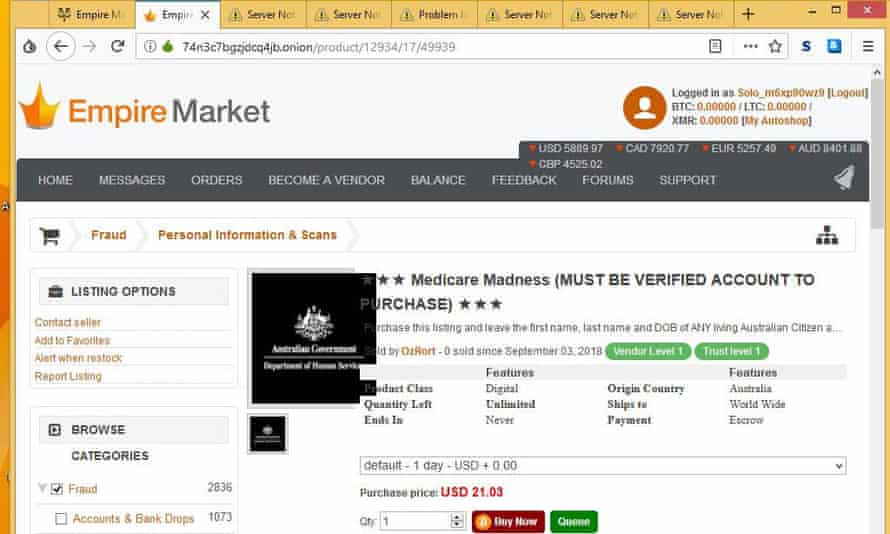Bookmark this page with the star icon
Screen dimensions: 890x534
[x=775, y=47]
